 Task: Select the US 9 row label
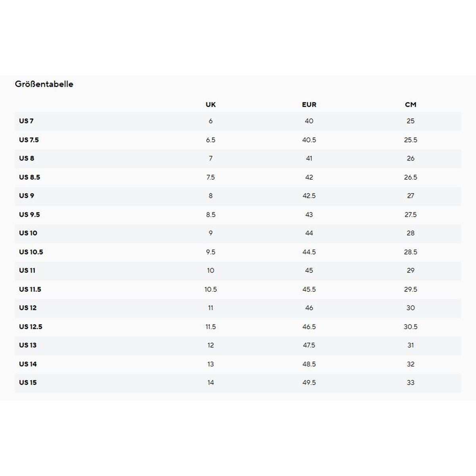pyautogui.click(x=27, y=196)
